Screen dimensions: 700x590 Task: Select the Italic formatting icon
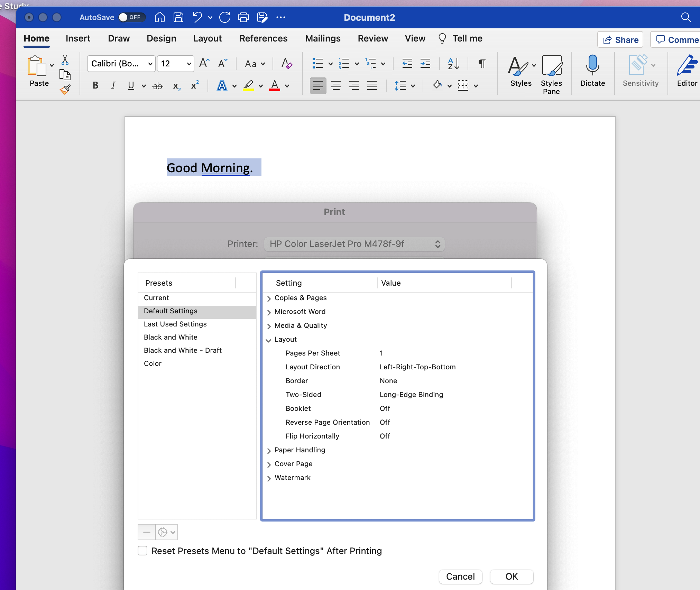[x=112, y=85]
